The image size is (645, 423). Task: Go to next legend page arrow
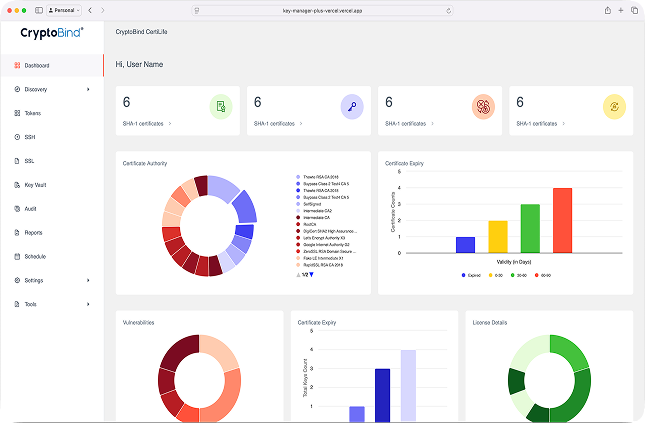coord(312,275)
